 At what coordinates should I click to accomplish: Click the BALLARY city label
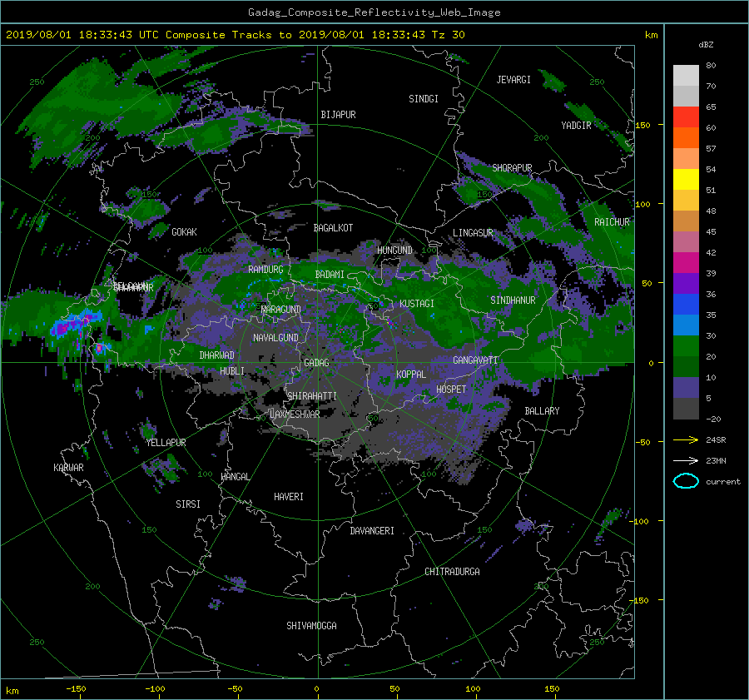542,411
